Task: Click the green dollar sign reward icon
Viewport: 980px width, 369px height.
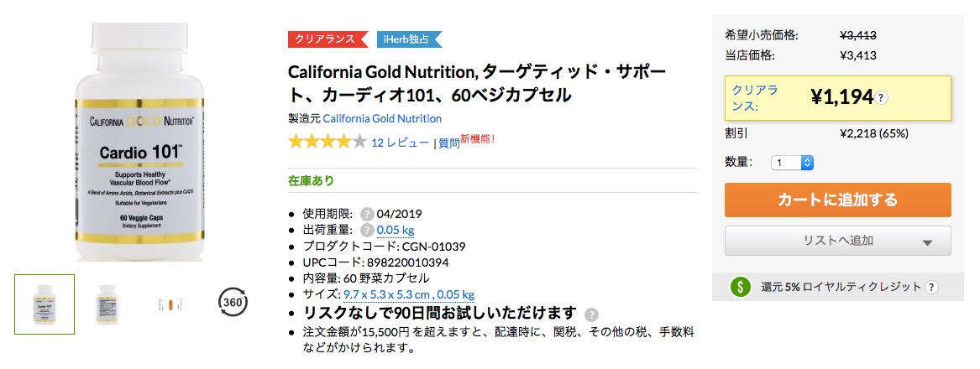Action: click(x=741, y=287)
